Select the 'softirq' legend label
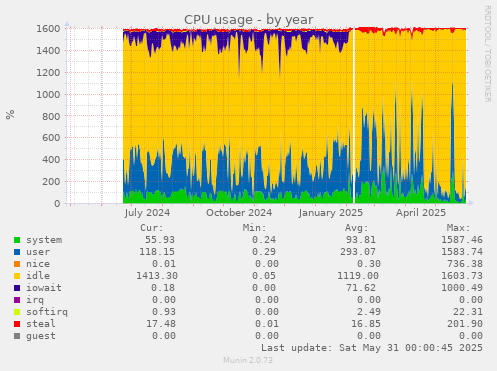Screen dimensions: 497x371 pos(47,312)
